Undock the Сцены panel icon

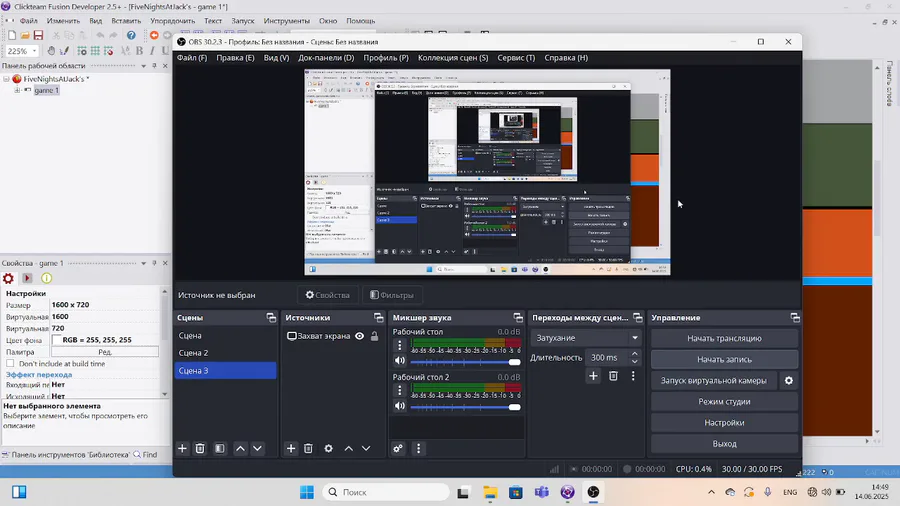click(x=271, y=318)
